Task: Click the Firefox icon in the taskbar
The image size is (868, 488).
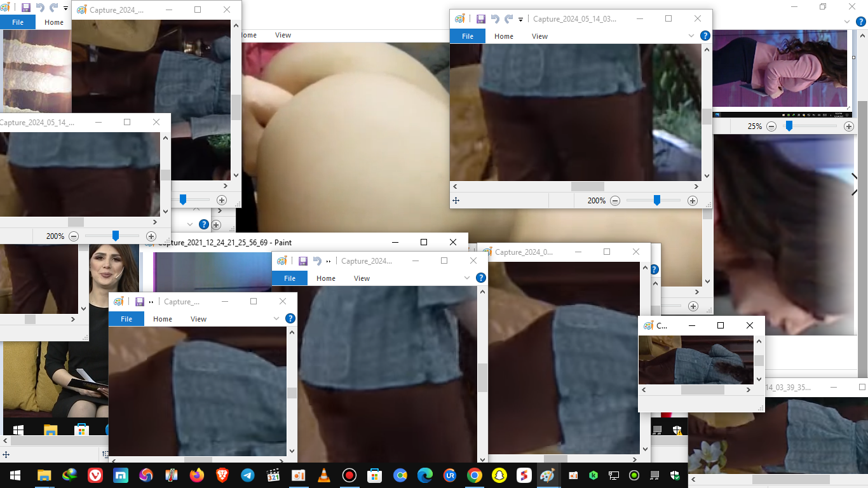Action: pyautogui.click(x=196, y=475)
